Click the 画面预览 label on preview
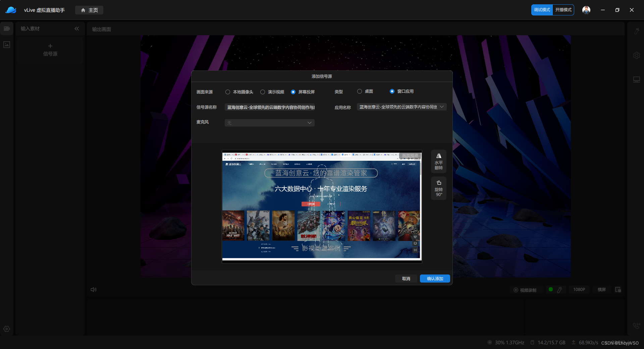The height and width of the screenshot is (349, 644). (410, 156)
